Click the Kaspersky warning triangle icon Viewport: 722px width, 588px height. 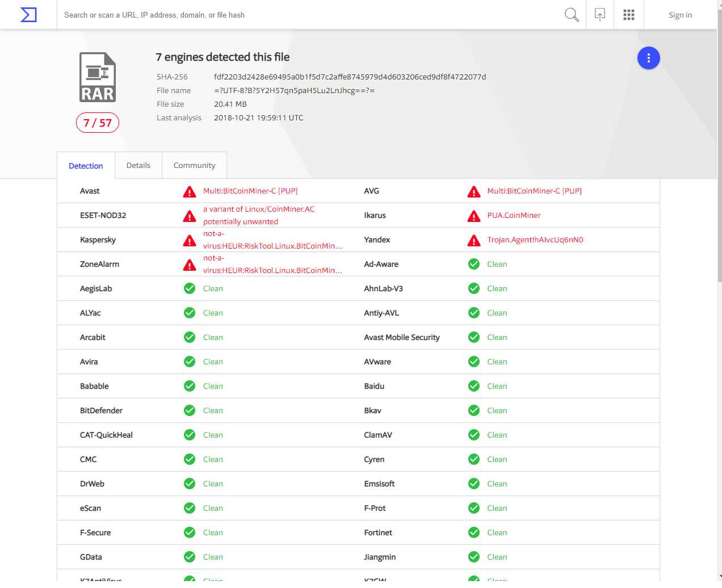190,241
